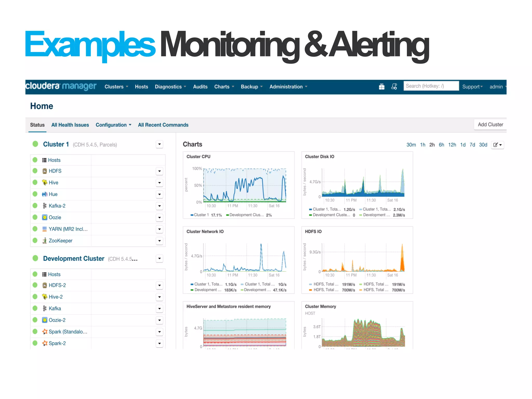Click the Hue service icon
This screenshot has width=532, height=399.
coord(45,194)
